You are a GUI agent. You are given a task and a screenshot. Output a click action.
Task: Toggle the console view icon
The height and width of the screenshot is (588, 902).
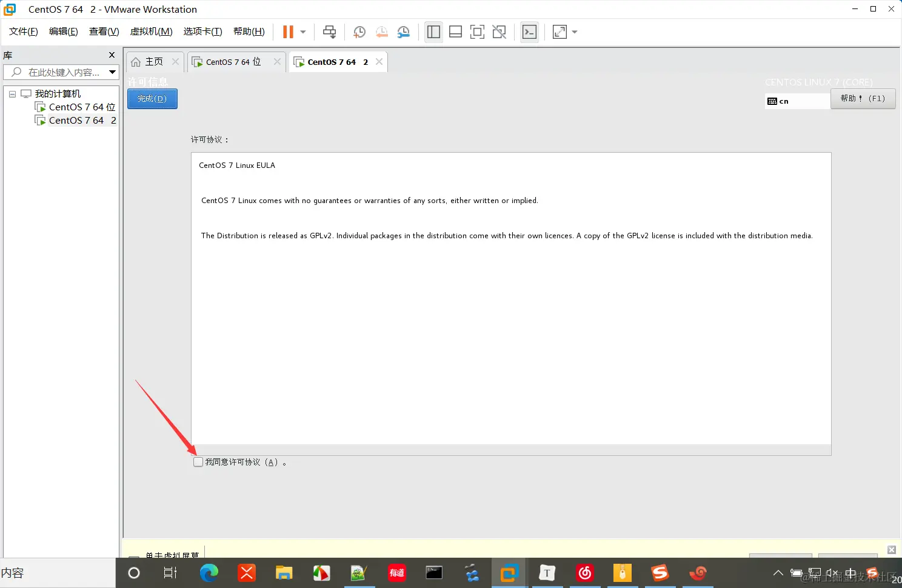(x=529, y=32)
